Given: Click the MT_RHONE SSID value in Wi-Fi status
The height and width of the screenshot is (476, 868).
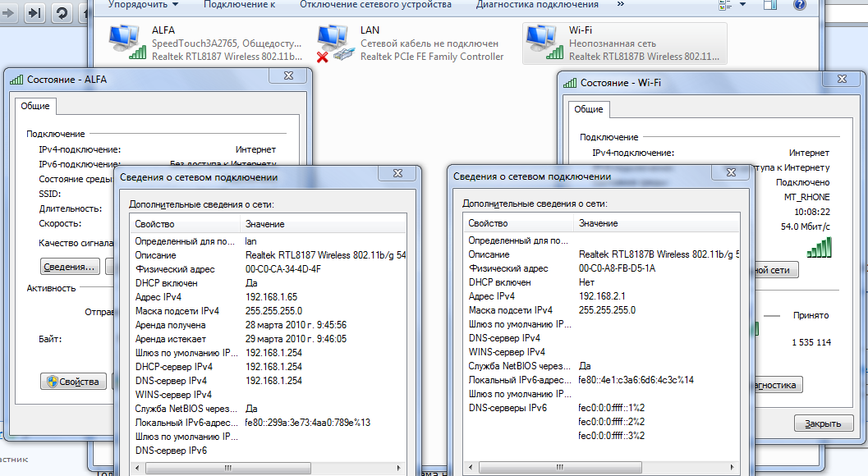Looking at the screenshot, I should coord(806,197).
